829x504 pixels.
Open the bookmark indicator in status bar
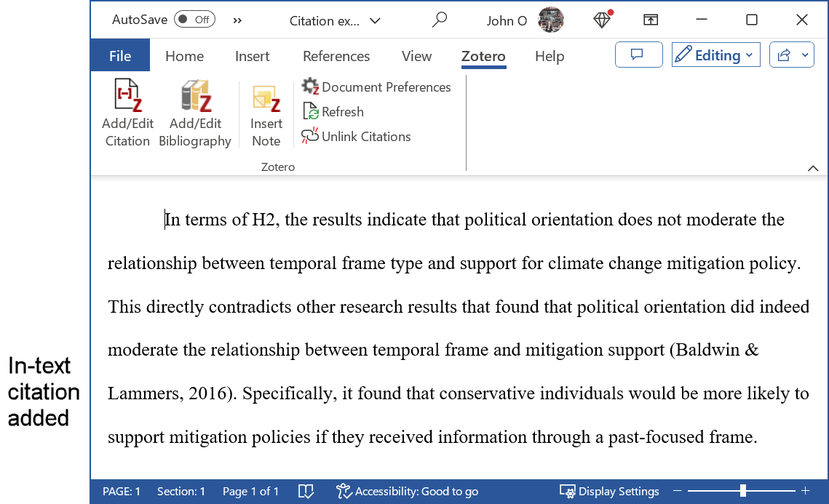coord(306,492)
